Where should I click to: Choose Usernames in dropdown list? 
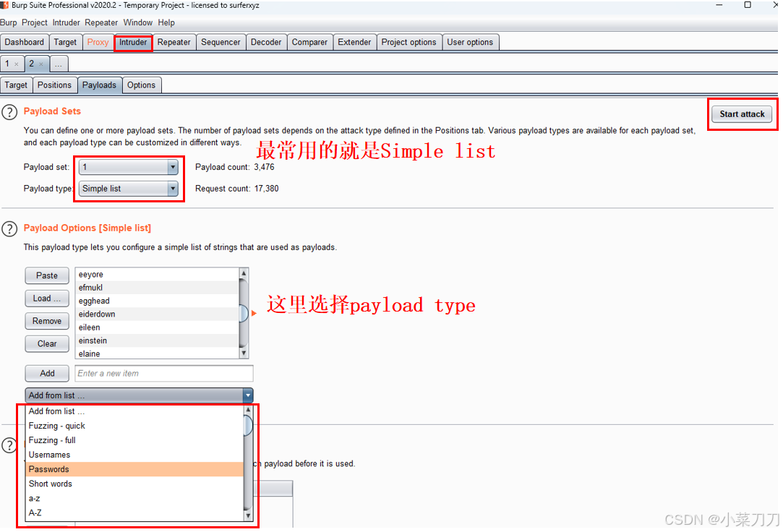[134, 455]
